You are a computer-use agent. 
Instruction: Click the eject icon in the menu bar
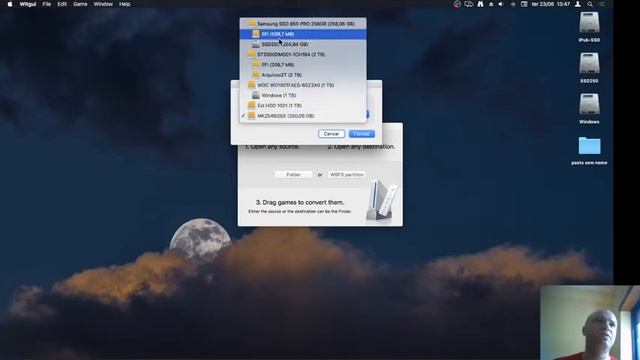click(491, 4)
